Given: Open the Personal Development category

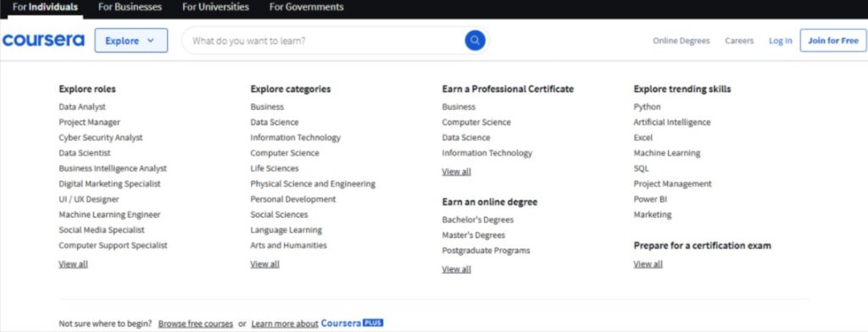Looking at the screenshot, I should [x=292, y=199].
